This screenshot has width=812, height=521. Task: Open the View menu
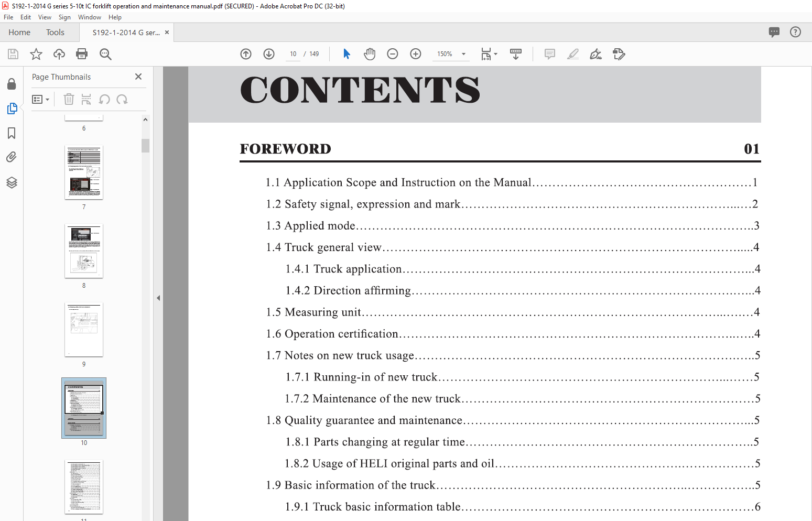(45, 17)
